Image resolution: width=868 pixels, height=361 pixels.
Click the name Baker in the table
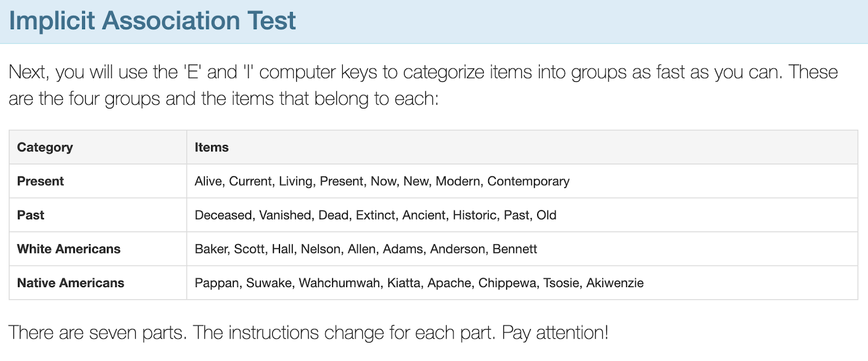click(211, 249)
